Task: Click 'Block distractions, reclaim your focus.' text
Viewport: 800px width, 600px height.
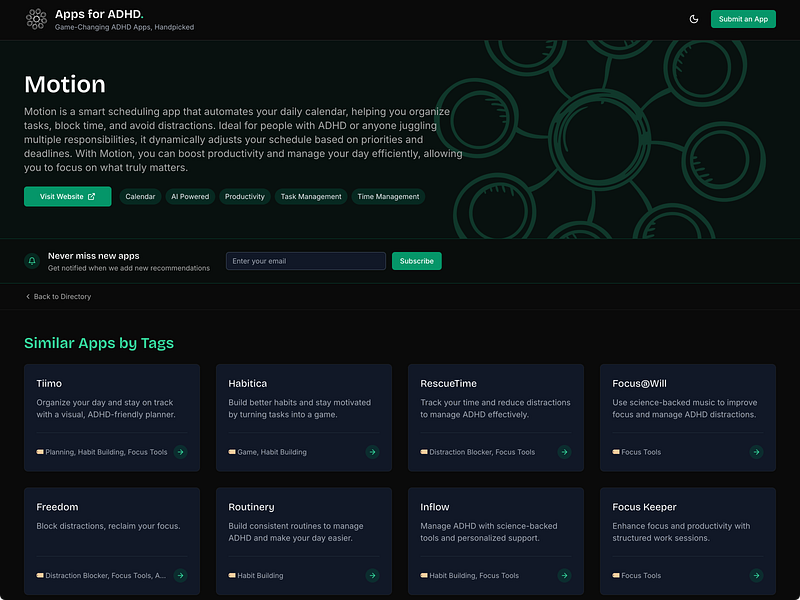Action: 108,526
